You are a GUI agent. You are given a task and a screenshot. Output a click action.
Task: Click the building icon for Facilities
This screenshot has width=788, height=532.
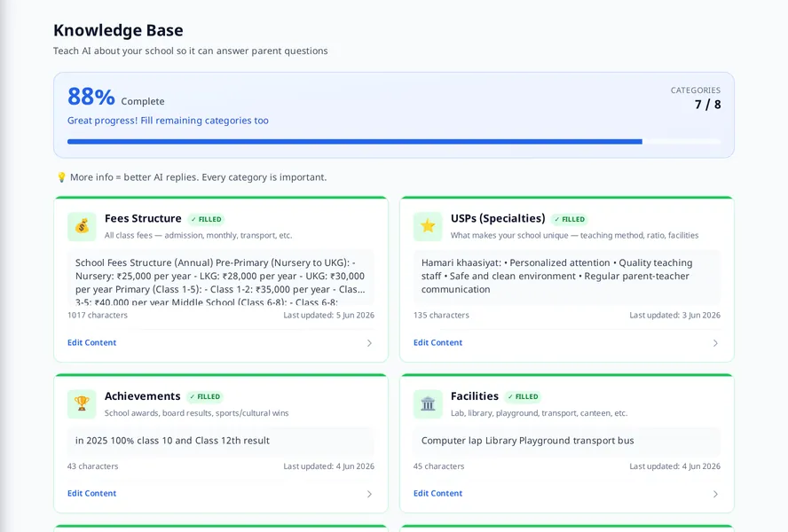(428, 404)
